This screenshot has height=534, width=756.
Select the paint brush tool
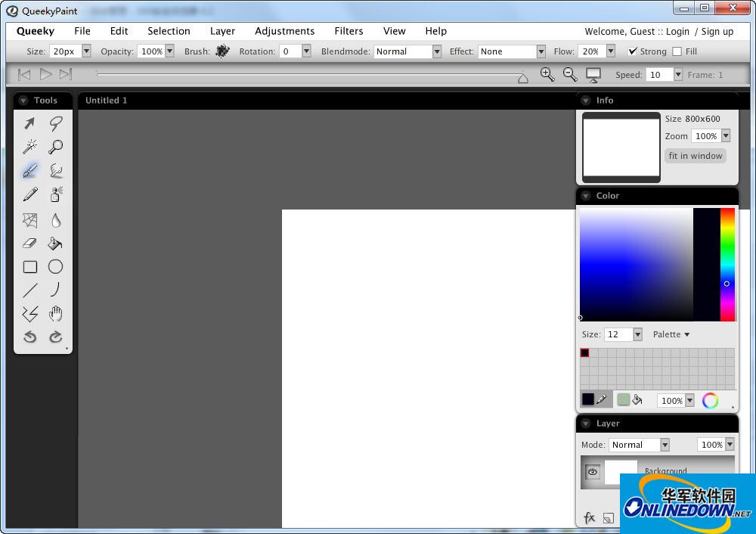point(29,171)
